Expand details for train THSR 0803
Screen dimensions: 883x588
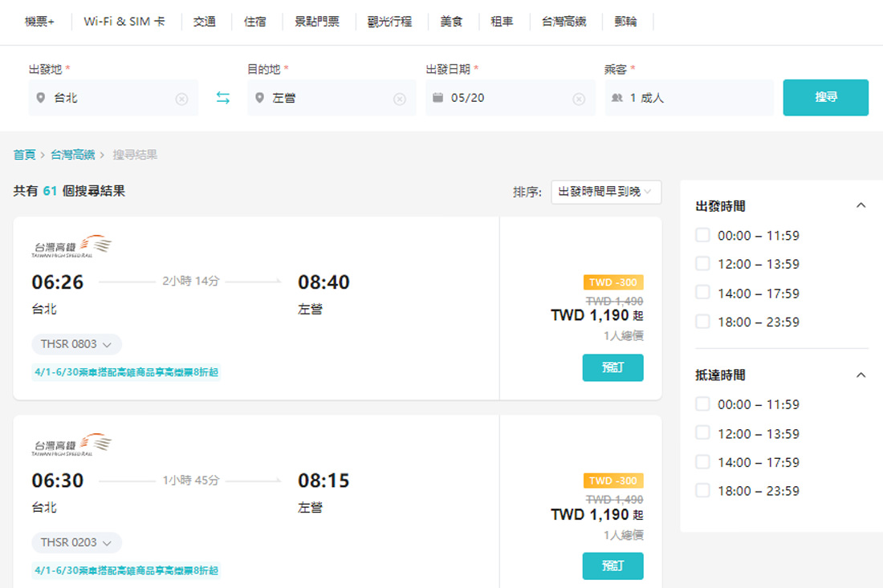point(76,344)
